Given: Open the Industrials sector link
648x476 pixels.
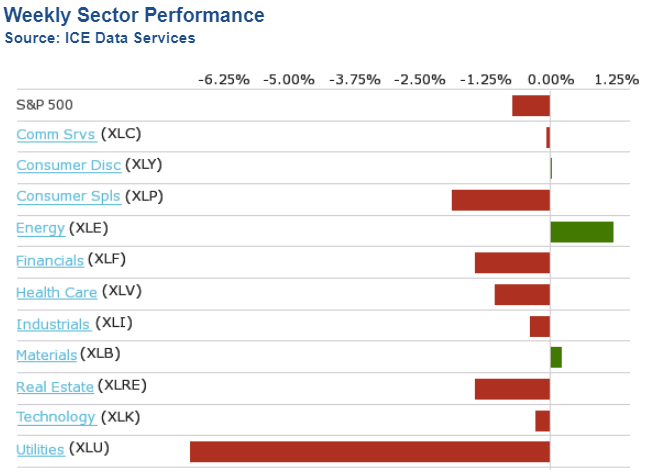Looking at the screenshot, I should click(x=53, y=324).
